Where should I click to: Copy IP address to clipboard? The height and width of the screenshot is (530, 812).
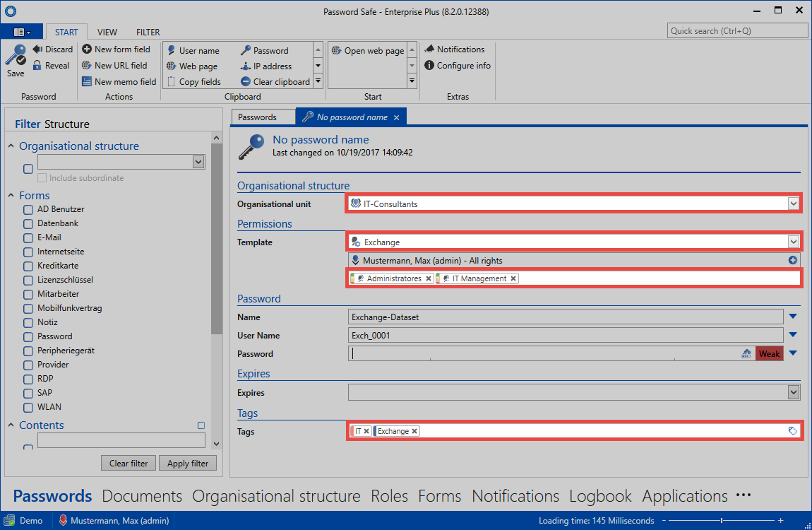tap(266, 66)
